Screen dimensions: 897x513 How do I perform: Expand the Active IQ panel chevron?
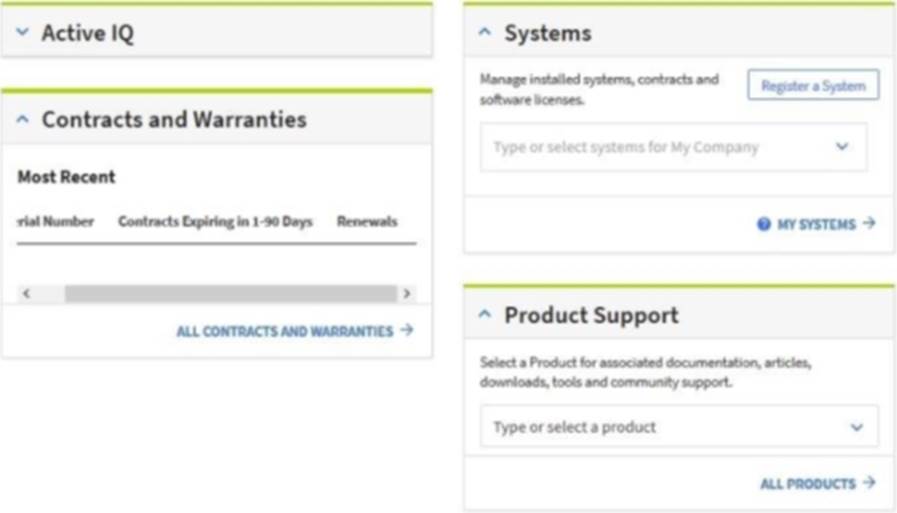[x=24, y=33]
